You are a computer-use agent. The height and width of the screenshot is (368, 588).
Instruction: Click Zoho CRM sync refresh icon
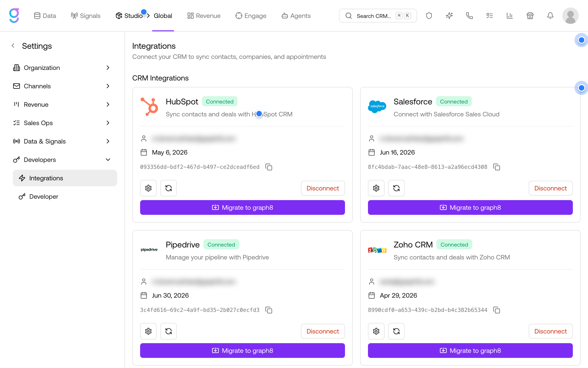(x=396, y=331)
